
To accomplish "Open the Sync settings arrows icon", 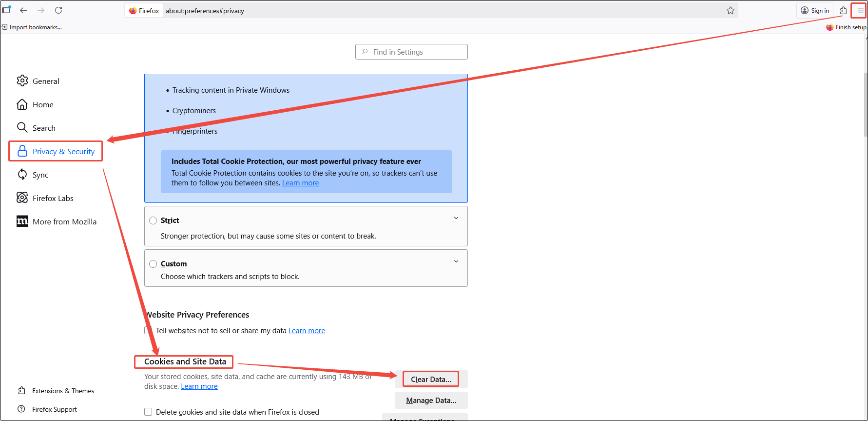I will click(x=22, y=174).
